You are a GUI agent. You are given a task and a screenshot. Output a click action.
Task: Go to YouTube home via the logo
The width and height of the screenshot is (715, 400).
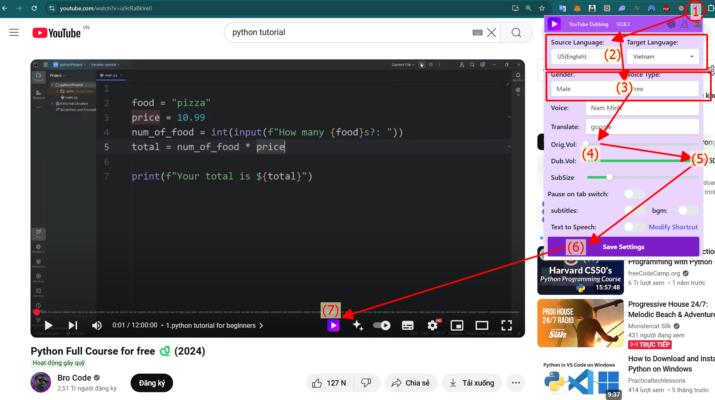(x=57, y=33)
